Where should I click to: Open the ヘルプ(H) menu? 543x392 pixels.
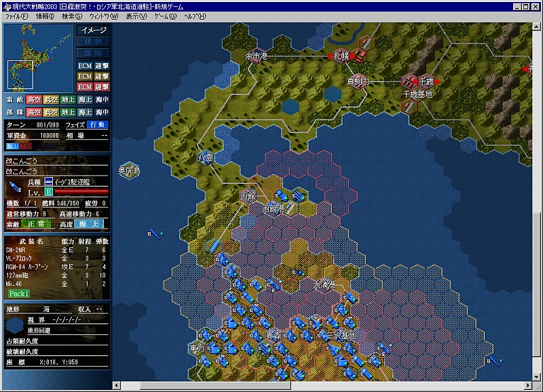(195, 16)
